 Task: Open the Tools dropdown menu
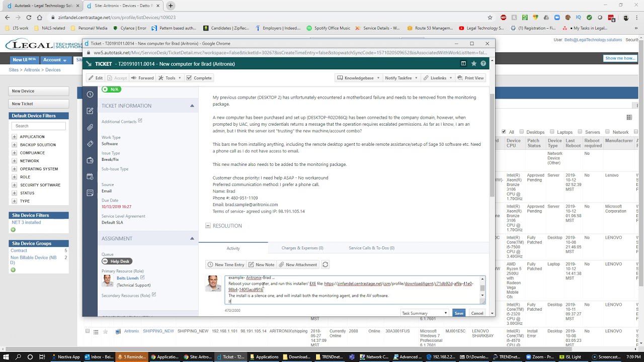click(170, 78)
